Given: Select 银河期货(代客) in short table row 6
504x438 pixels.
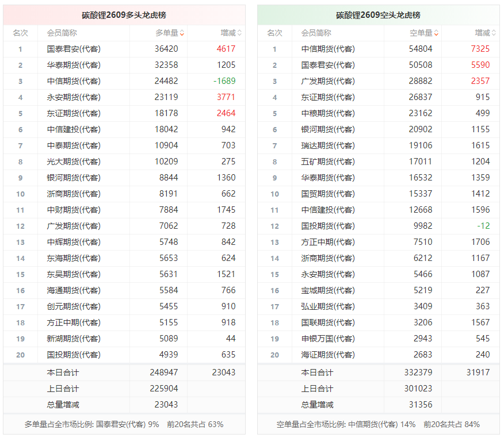Looking at the screenshot, I should click(328, 129).
